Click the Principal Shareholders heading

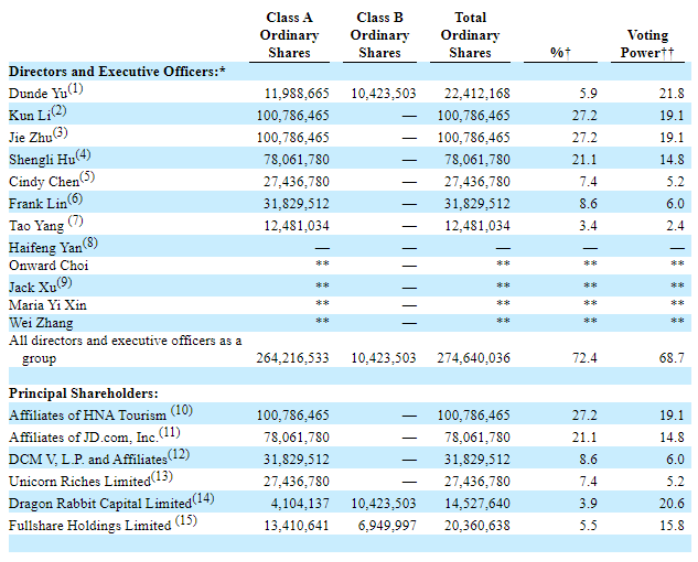click(x=83, y=394)
